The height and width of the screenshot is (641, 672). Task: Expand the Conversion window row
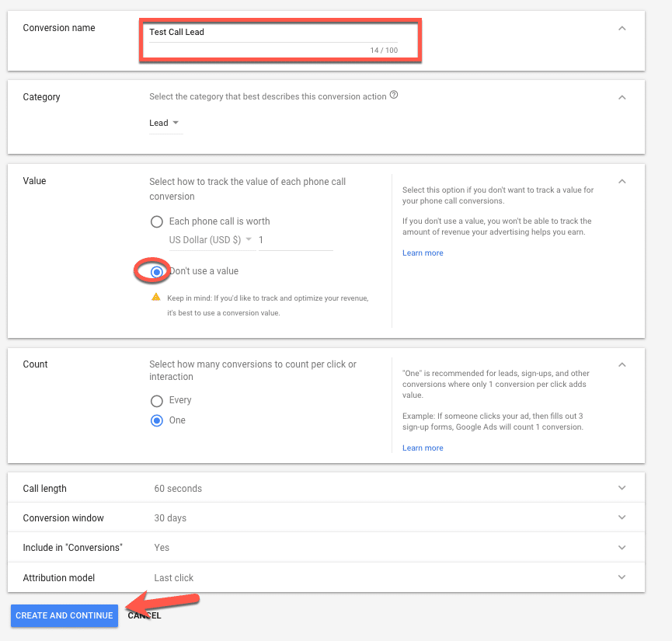[326, 517]
